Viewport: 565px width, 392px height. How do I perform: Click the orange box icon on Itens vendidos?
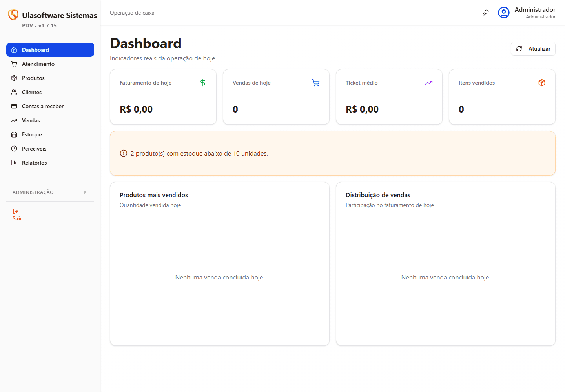coord(542,83)
